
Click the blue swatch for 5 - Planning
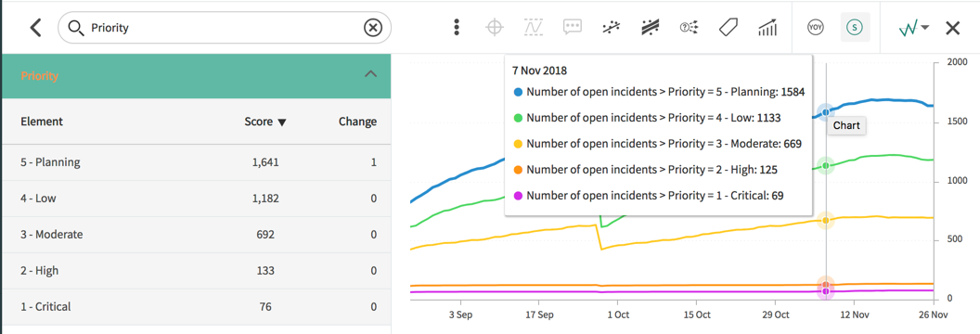pyautogui.click(x=518, y=92)
